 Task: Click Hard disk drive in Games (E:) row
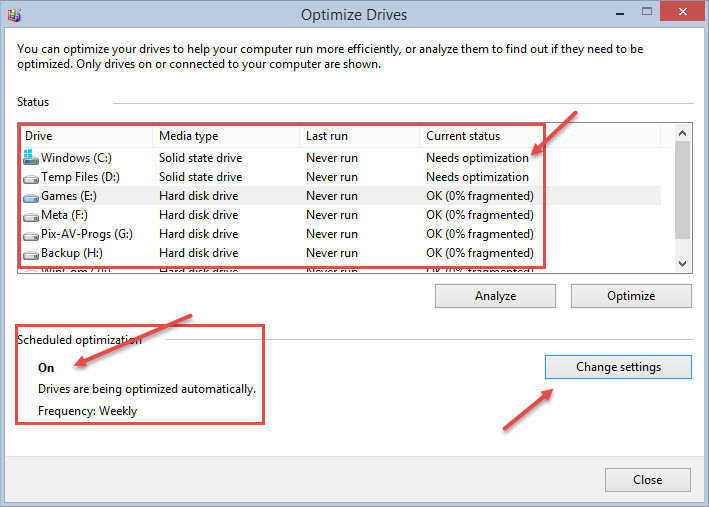(199, 196)
